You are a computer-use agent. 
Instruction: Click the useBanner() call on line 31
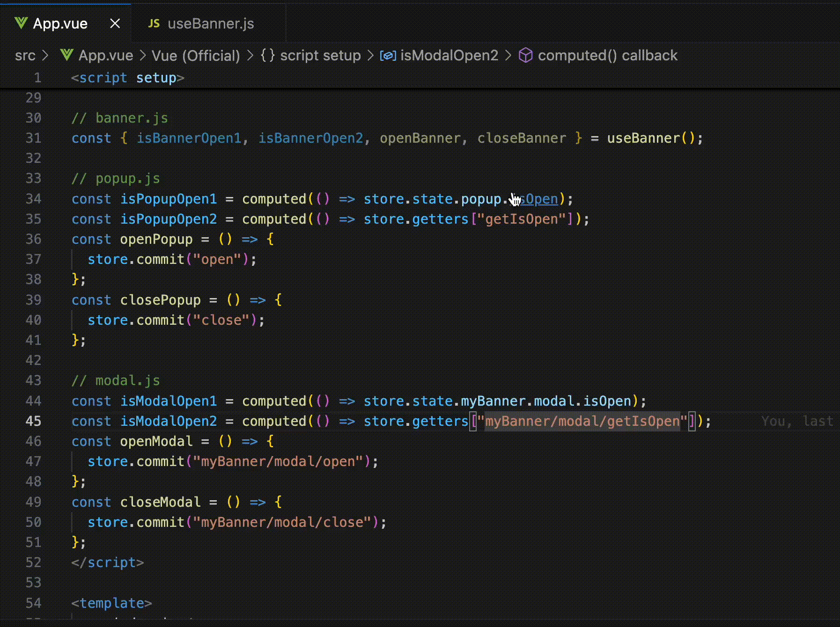tap(651, 138)
